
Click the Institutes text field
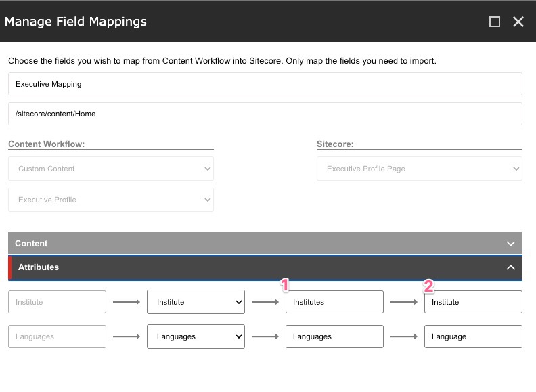(334, 302)
